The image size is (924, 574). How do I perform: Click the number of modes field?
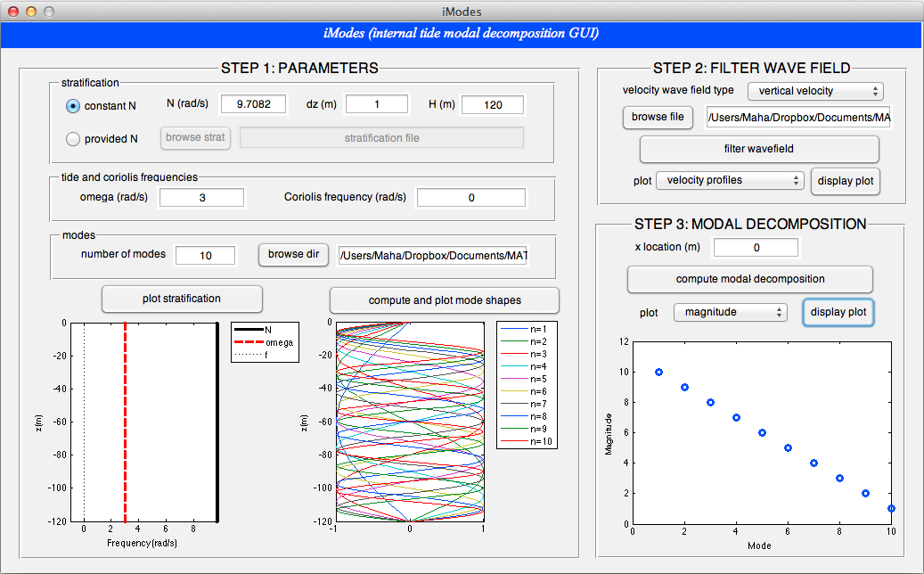click(x=205, y=255)
